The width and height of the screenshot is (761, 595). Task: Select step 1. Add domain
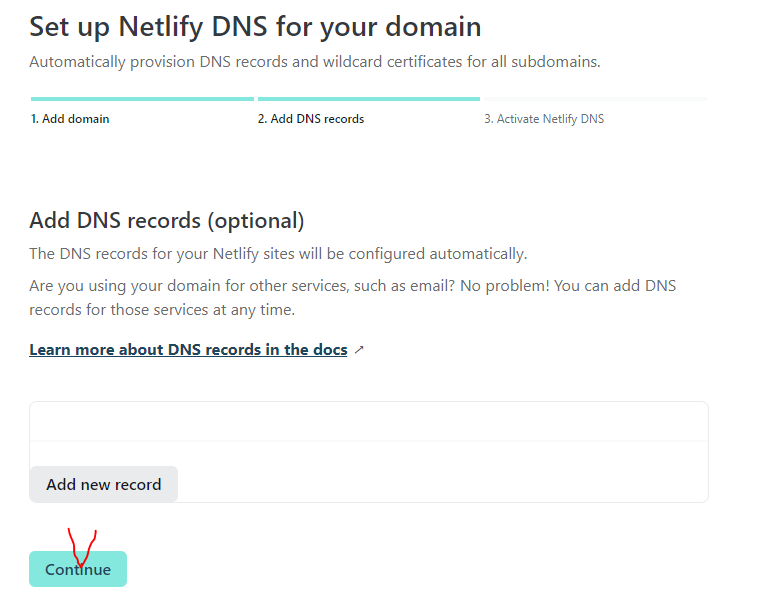[x=70, y=119]
